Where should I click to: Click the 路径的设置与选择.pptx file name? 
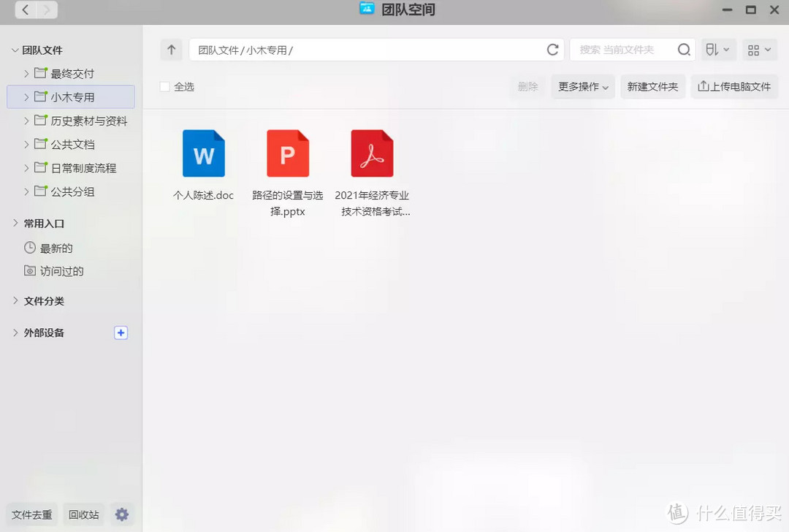click(287, 203)
